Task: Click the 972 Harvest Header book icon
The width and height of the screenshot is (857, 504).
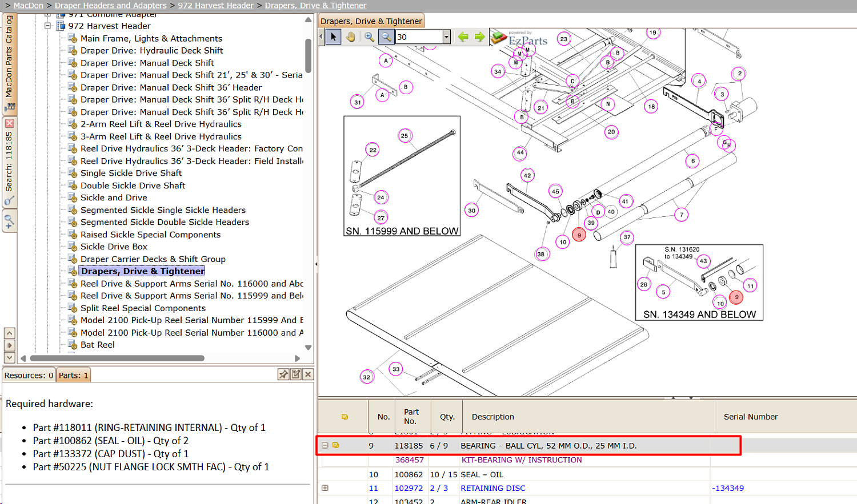Action: coord(61,26)
